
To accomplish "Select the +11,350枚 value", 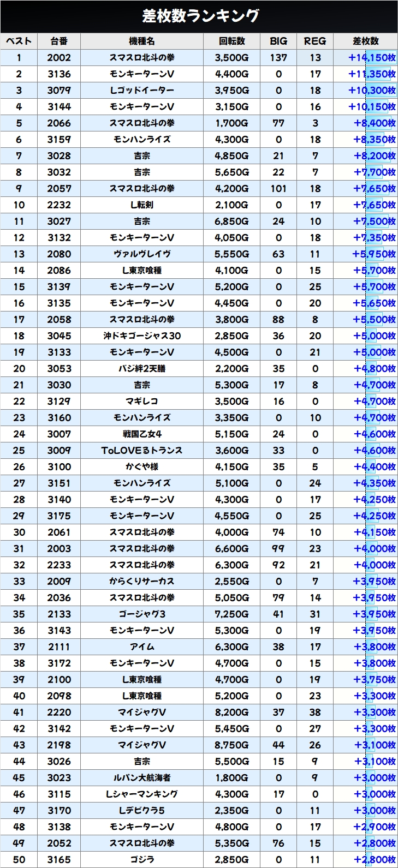I will coord(372,74).
